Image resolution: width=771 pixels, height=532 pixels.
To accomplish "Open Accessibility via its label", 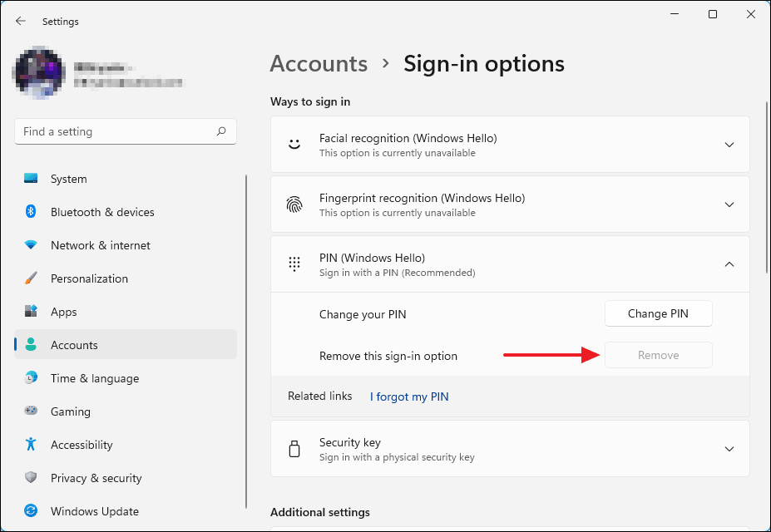I will [x=82, y=445].
